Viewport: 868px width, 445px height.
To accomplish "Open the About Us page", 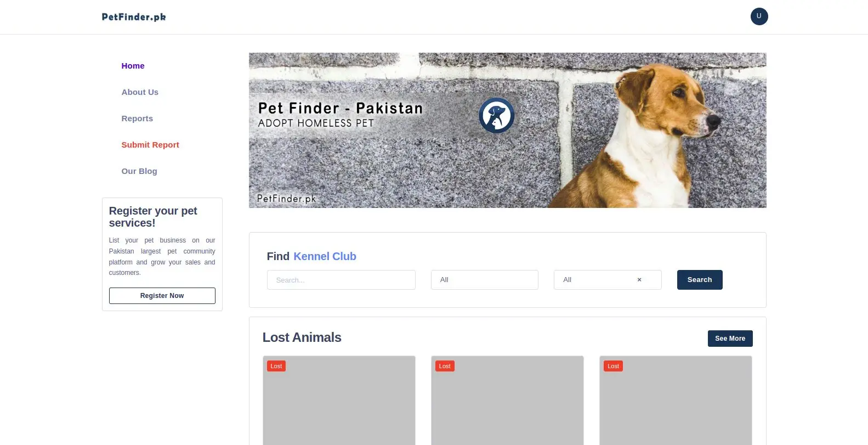I will pyautogui.click(x=140, y=92).
